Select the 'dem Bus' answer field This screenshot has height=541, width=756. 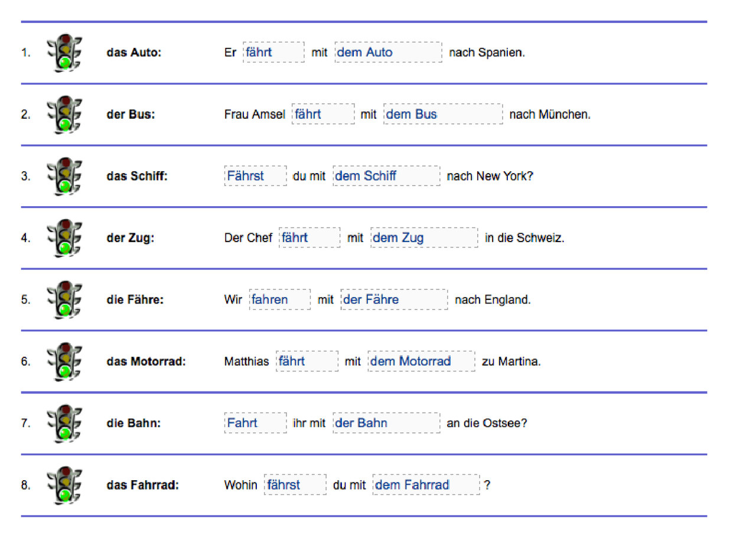(x=443, y=114)
